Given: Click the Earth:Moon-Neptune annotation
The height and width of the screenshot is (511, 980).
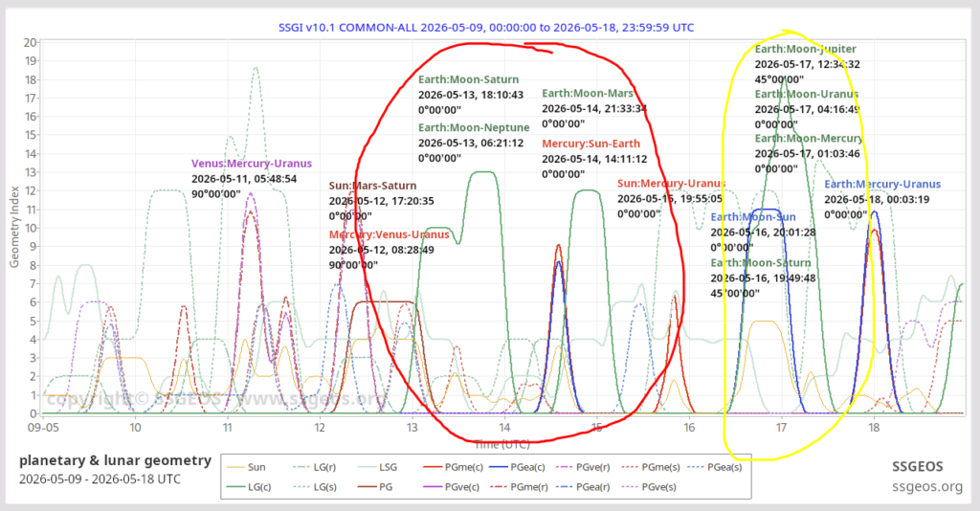Looking at the screenshot, I should [474, 127].
